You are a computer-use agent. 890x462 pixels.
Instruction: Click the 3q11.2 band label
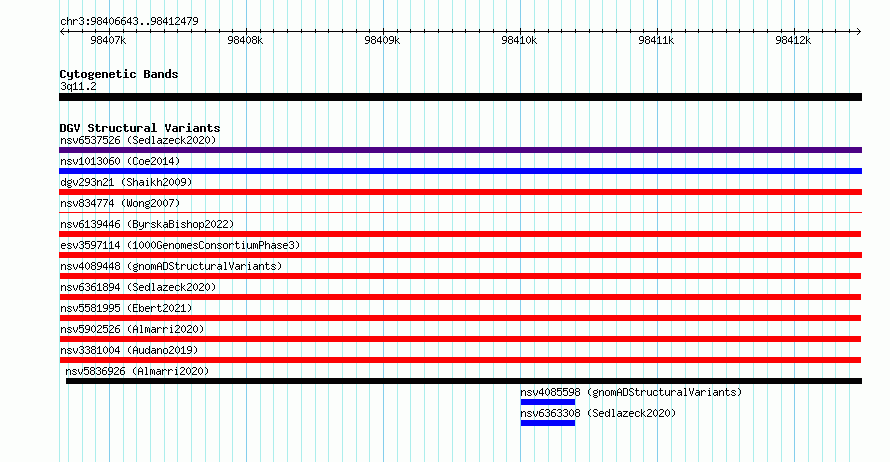[78, 86]
